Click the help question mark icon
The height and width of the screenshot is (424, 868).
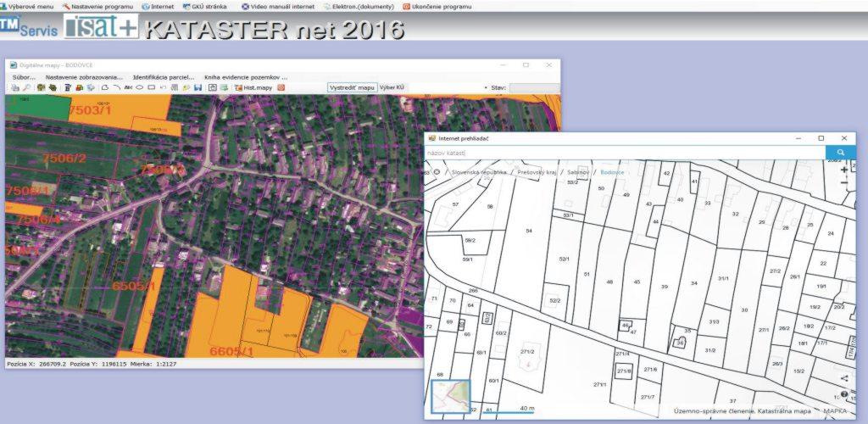click(x=843, y=394)
